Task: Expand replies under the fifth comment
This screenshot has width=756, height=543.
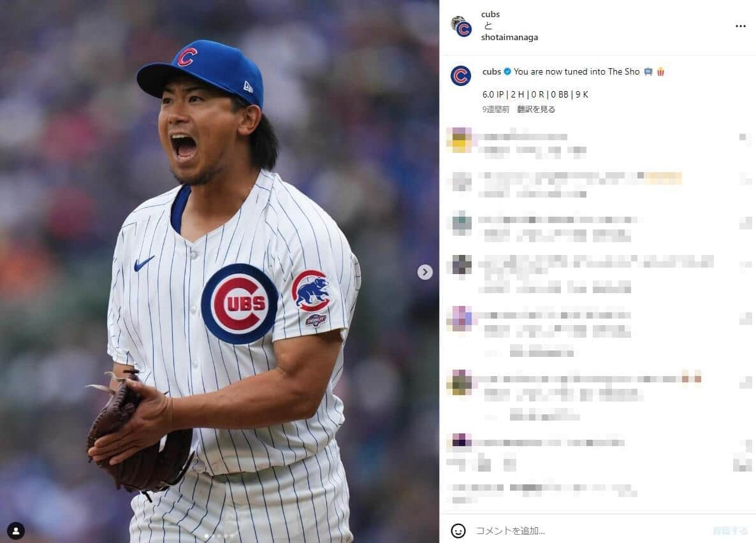Action: [541, 352]
